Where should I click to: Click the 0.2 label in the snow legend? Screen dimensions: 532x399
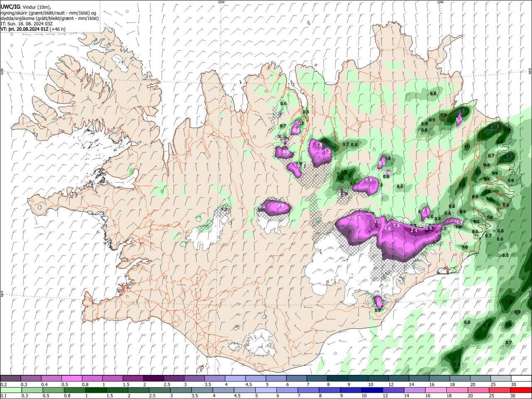click(x=3, y=384)
